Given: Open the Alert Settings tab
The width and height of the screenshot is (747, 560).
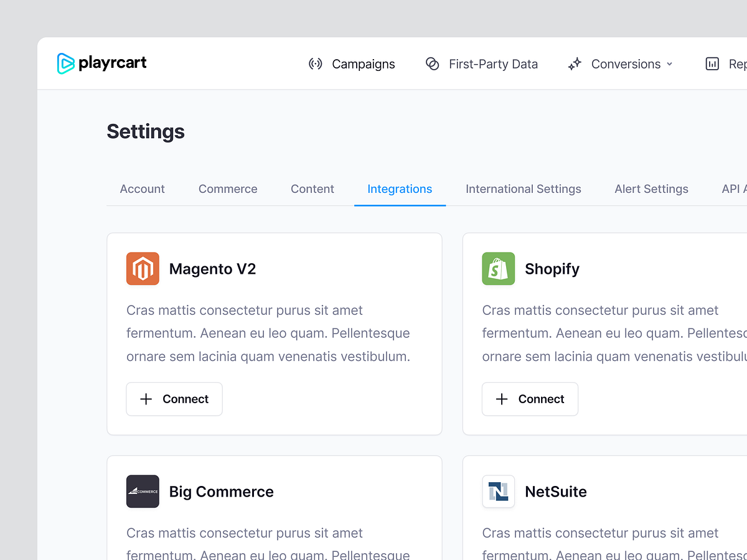Looking at the screenshot, I should point(651,189).
